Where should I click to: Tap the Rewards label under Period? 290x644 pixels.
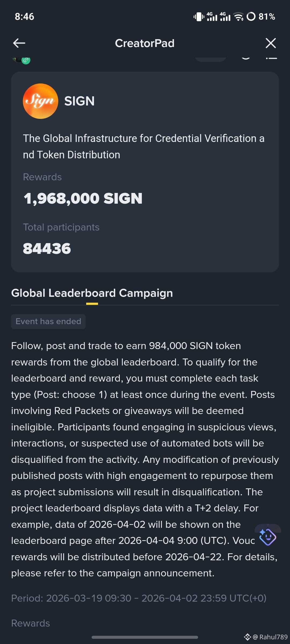coord(31,623)
